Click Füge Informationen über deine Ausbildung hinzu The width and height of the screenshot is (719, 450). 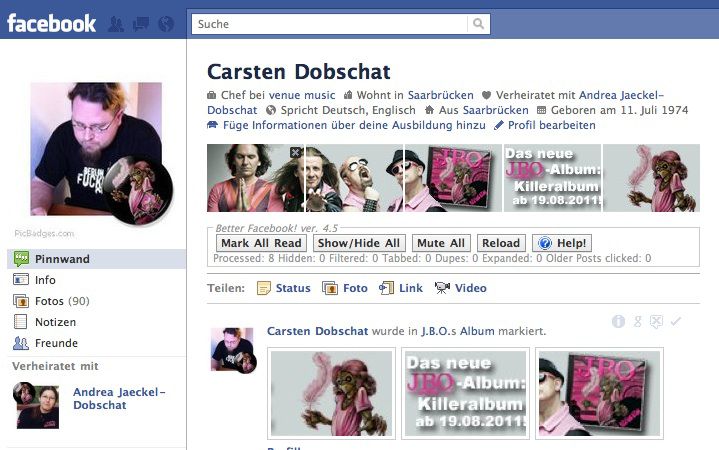click(x=354, y=125)
